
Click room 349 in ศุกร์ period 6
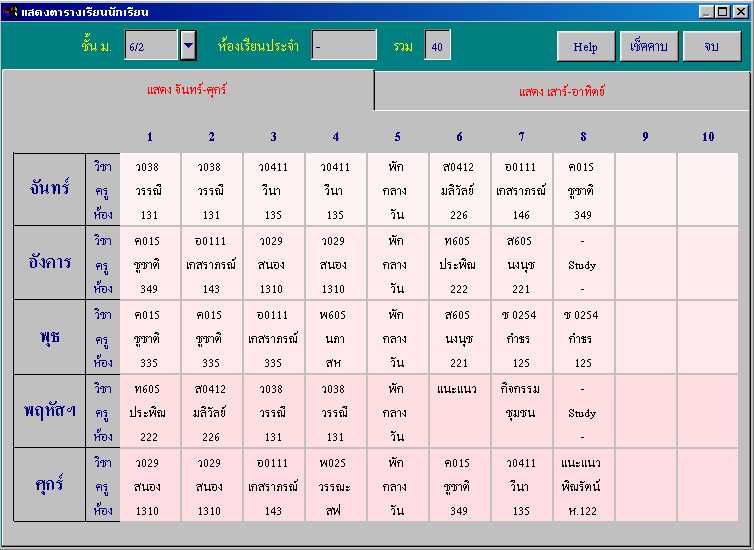(x=458, y=511)
